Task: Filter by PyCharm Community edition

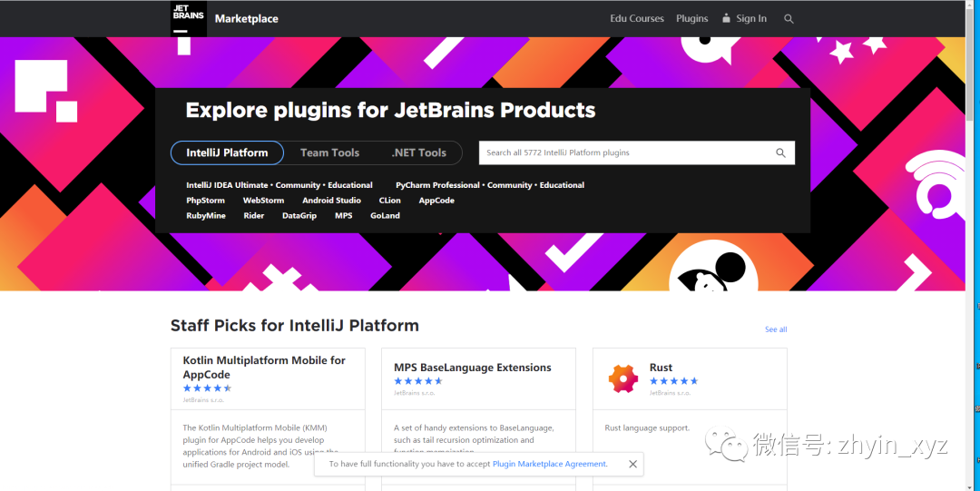Action: (509, 185)
